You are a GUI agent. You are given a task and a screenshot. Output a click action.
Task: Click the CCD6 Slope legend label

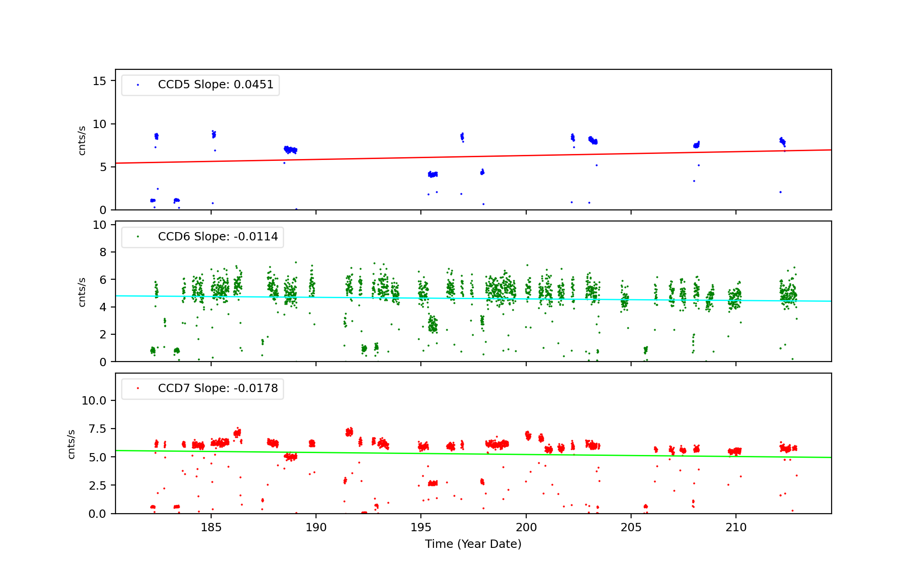click(x=218, y=237)
